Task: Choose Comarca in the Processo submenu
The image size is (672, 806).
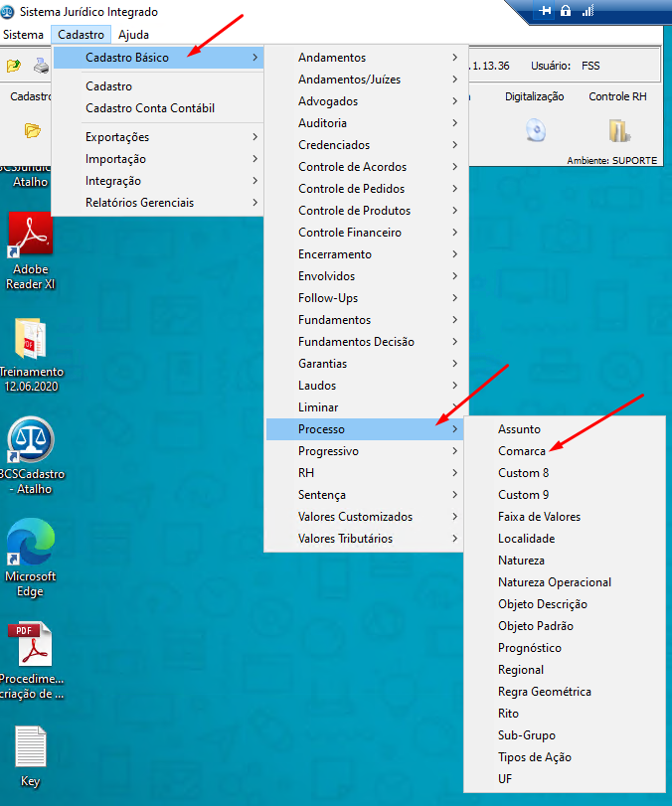Action: pyautogui.click(x=565, y=451)
